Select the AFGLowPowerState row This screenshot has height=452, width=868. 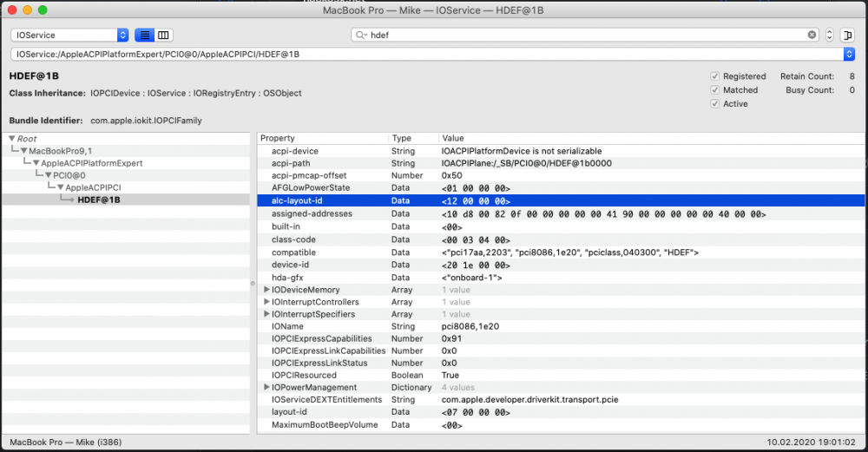click(x=561, y=188)
